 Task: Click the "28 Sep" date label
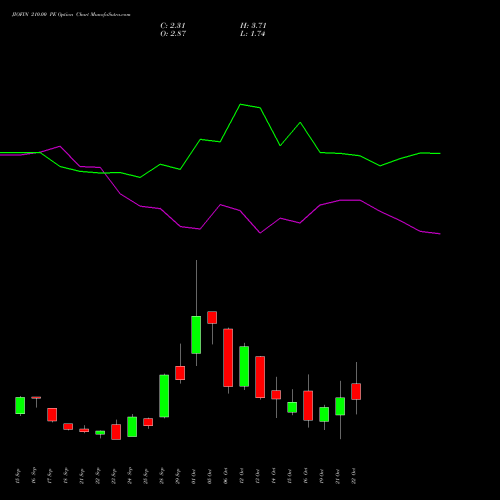click(162, 476)
